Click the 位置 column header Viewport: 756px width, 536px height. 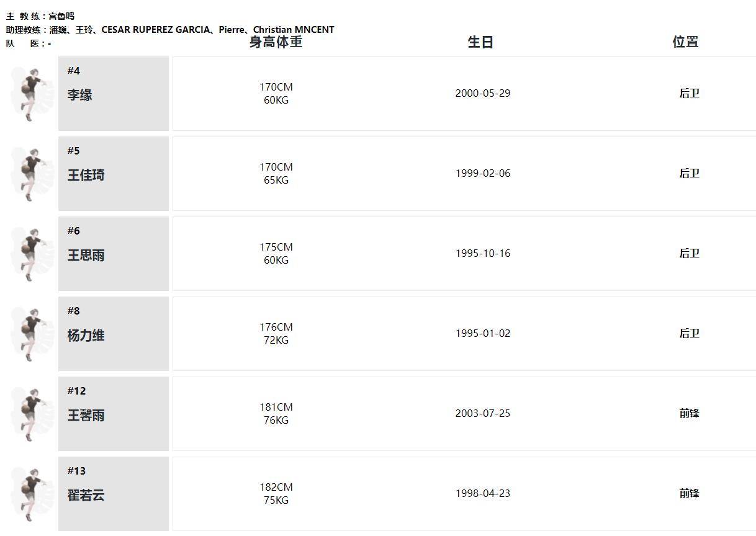685,42
